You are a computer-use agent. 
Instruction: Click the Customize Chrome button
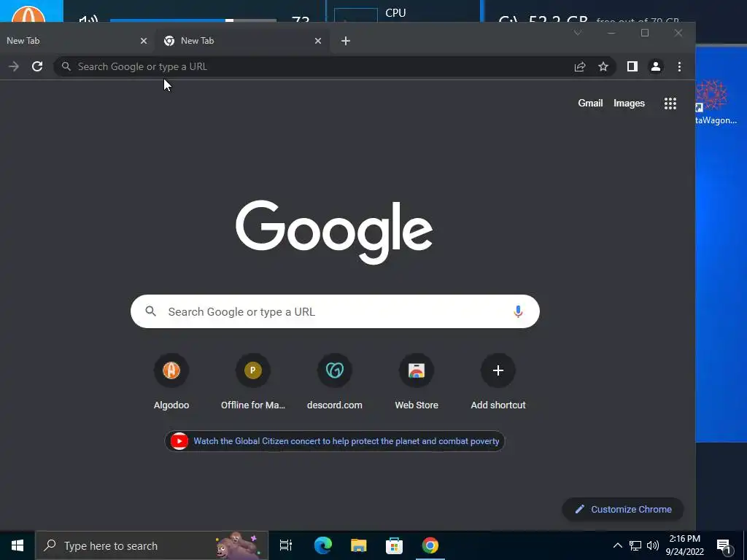623,510
